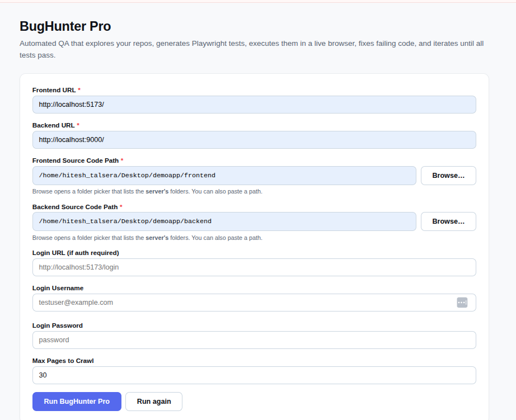Click the Login Username input field
The image size is (516, 420).
tap(254, 303)
